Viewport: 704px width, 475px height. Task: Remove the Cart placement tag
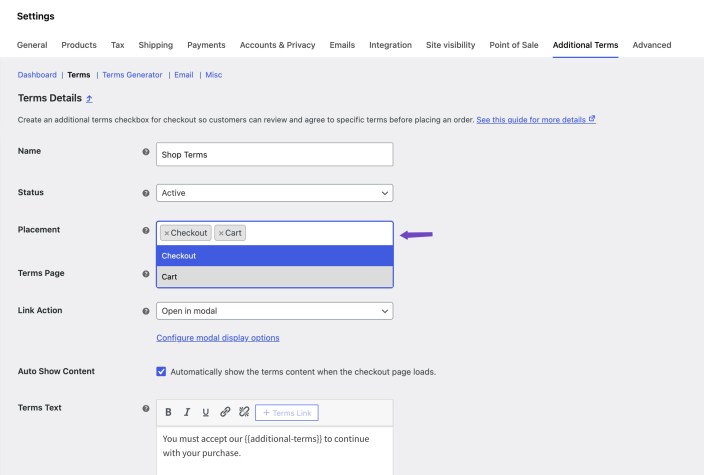[x=221, y=233]
